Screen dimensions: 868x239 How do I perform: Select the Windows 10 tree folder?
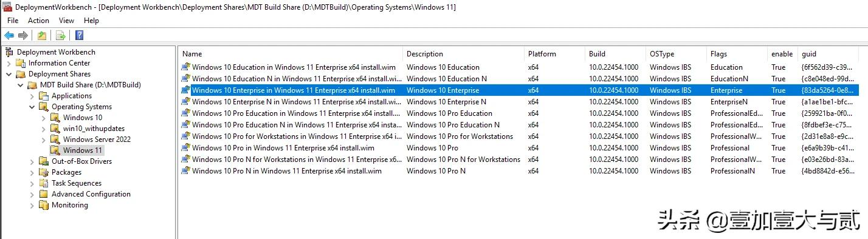[83, 118]
